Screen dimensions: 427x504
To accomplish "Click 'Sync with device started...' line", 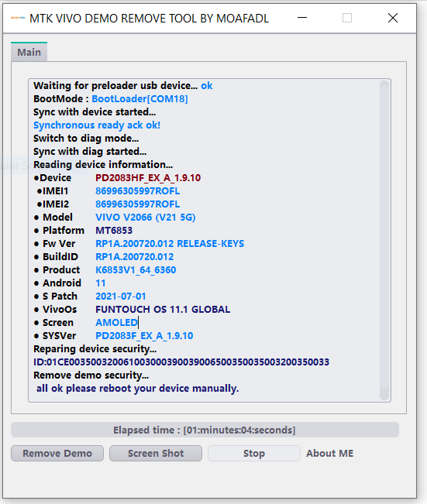I will coord(95,111).
